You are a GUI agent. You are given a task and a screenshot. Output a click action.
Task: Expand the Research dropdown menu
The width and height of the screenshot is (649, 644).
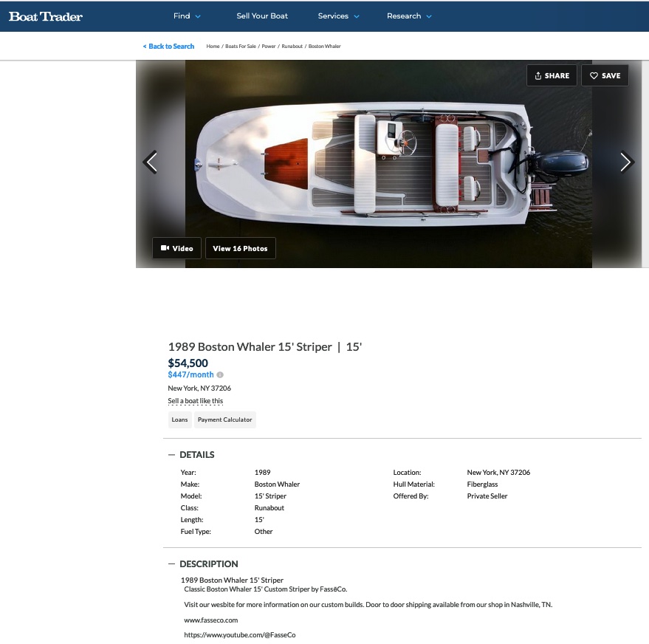(x=409, y=16)
